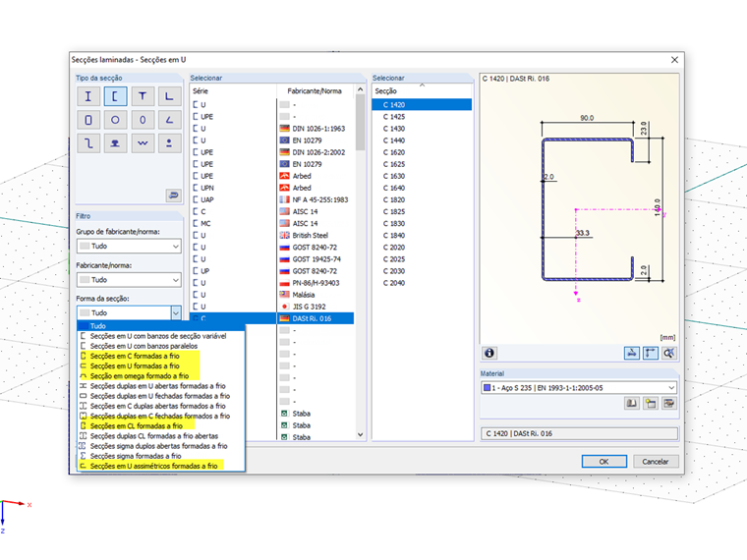Select section C 1430

click(422, 129)
